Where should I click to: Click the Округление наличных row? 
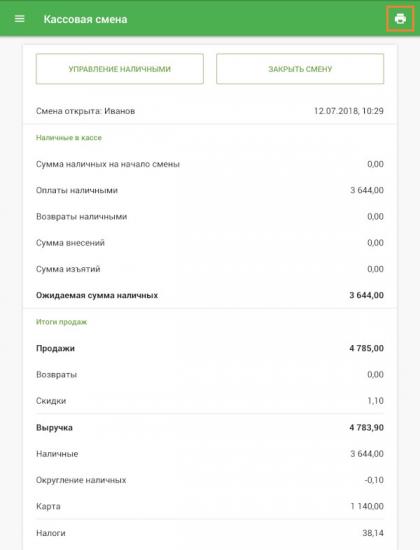210,480
